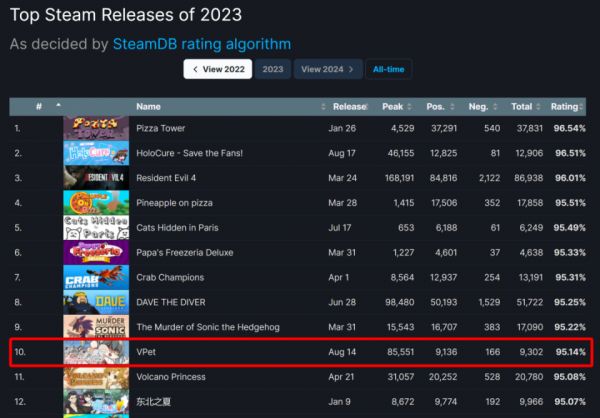Open the SteamDB rating algorithm link

point(202,44)
